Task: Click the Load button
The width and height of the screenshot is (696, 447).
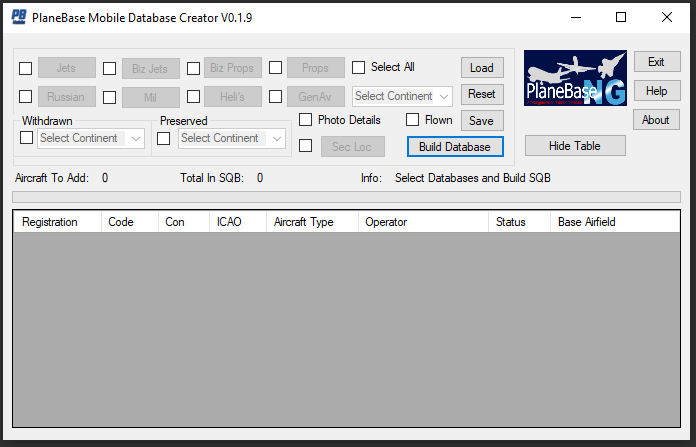Action: [x=481, y=68]
